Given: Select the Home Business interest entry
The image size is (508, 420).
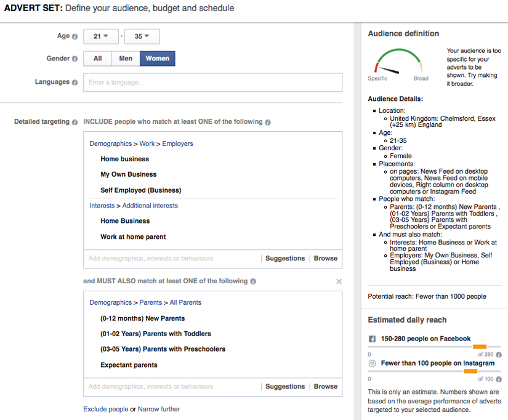Looking at the screenshot, I should [x=125, y=221].
